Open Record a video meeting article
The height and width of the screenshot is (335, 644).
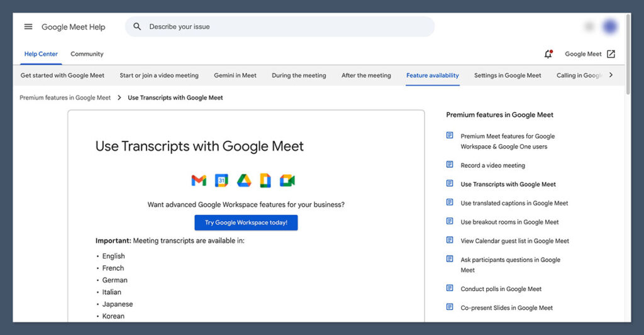pos(493,165)
